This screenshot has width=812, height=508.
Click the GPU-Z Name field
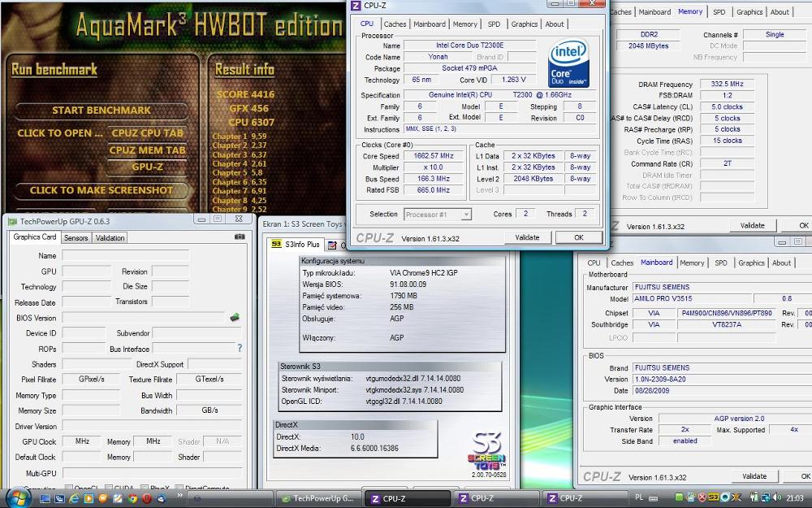click(125, 255)
